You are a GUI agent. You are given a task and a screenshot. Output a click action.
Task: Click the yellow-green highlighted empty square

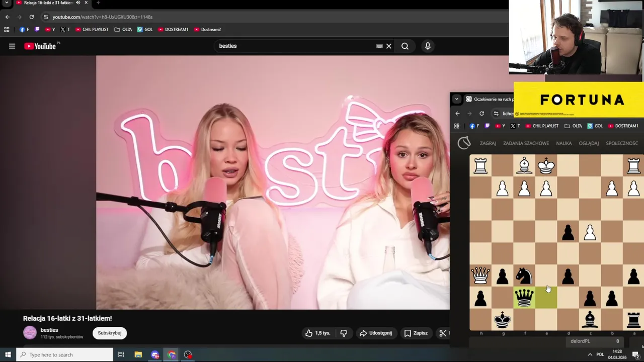click(x=546, y=298)
